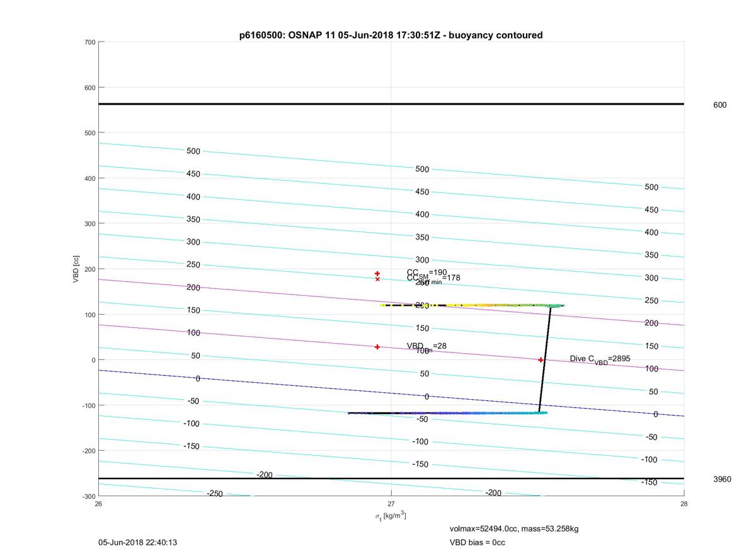Select the 'volmax=52494.0cc, mass=53.258kg' footer text
756x558 pixels.
point(514,529)
